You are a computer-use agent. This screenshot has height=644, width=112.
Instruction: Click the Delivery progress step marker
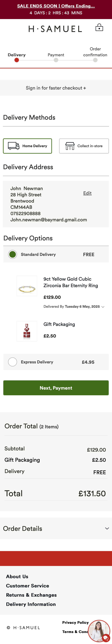(x=17, y=60)
